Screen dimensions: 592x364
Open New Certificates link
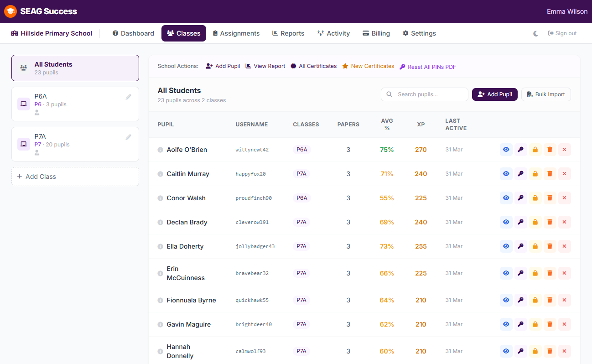368,66
